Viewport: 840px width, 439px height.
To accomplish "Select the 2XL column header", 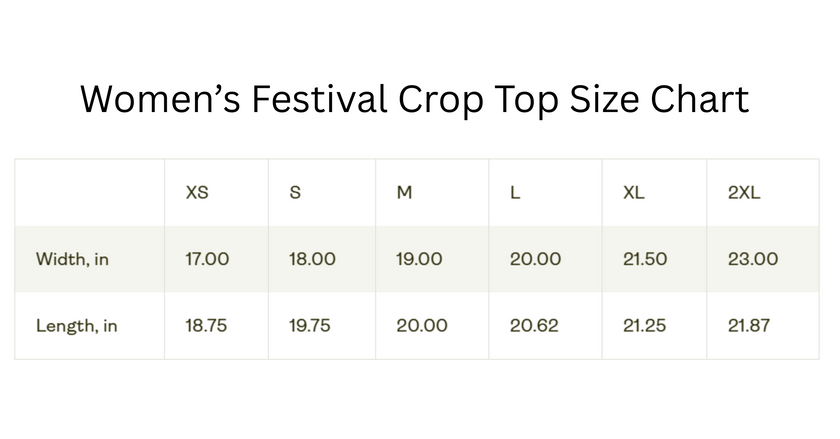I will point(744,193).
